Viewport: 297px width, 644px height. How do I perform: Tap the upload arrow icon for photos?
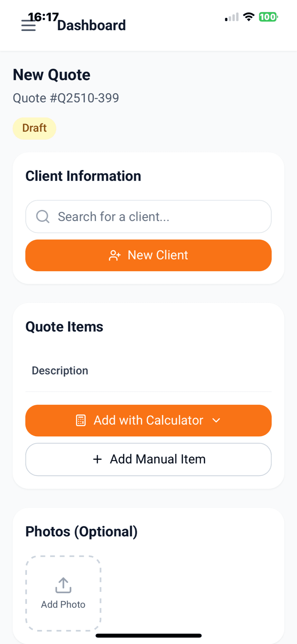(x=63, y=585)
